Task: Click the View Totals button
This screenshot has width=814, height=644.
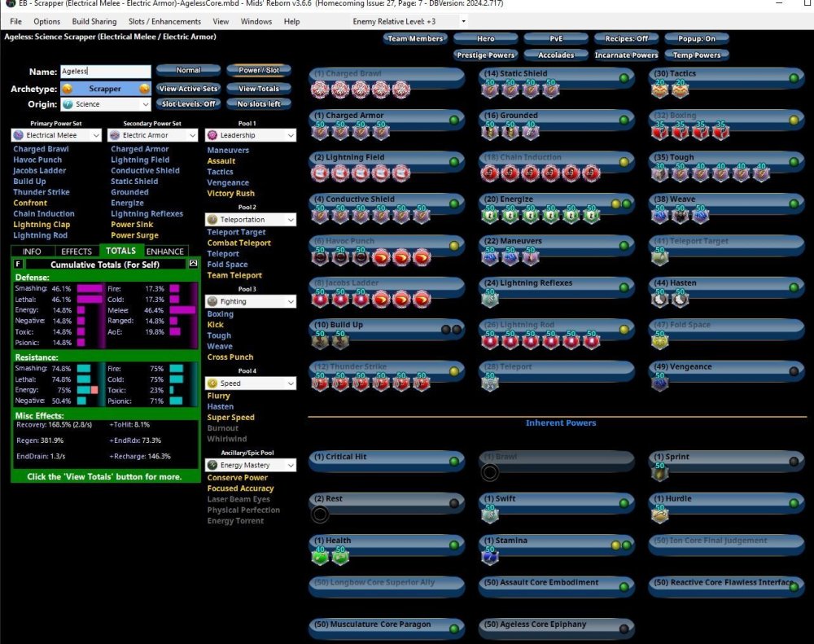Action: coord(259,89)
